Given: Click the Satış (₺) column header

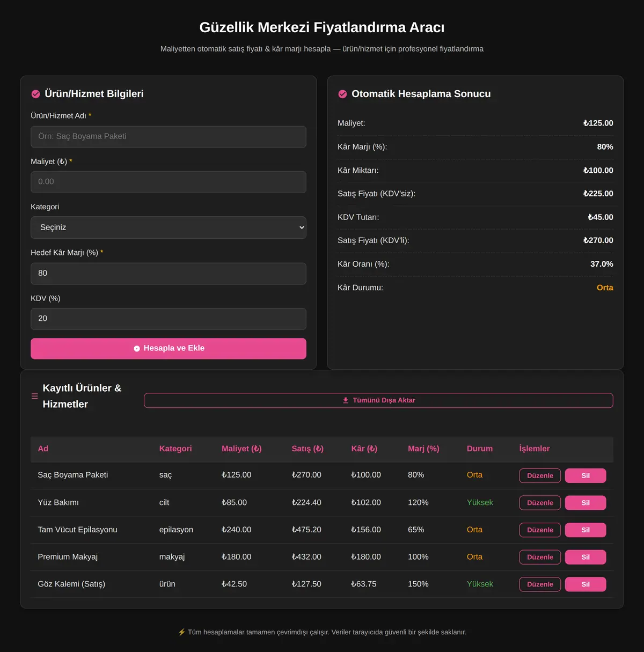Looking at the screenshot, I should [x=308, y=449].
